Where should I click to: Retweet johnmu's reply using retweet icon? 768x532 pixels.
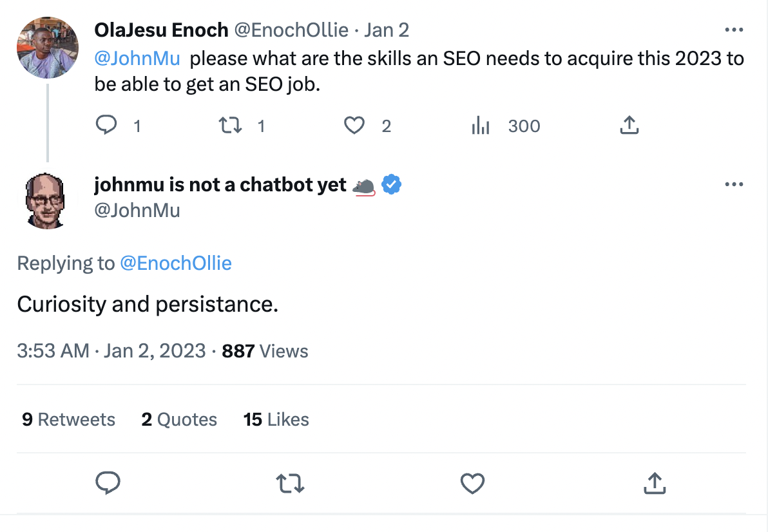pos(290,482)
